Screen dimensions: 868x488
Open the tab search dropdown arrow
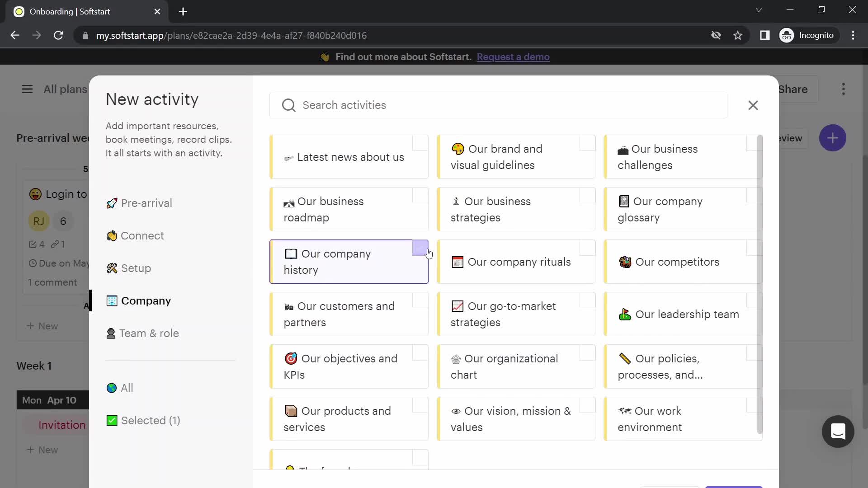click(759, 10)
